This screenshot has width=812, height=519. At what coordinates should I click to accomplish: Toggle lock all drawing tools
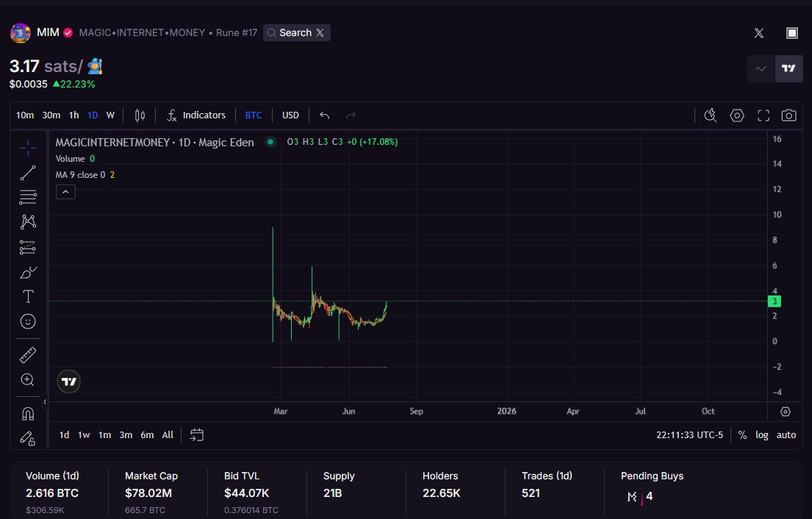[28, 439]
